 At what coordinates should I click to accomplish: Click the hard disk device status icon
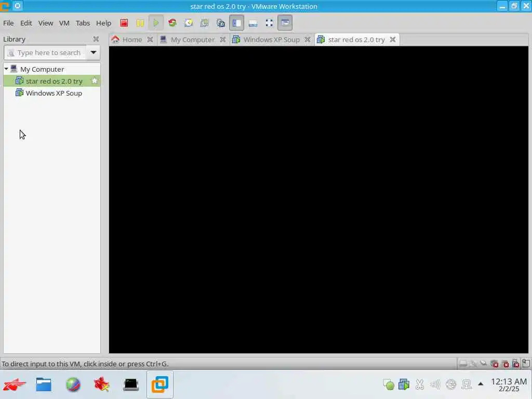pos(463,364)
